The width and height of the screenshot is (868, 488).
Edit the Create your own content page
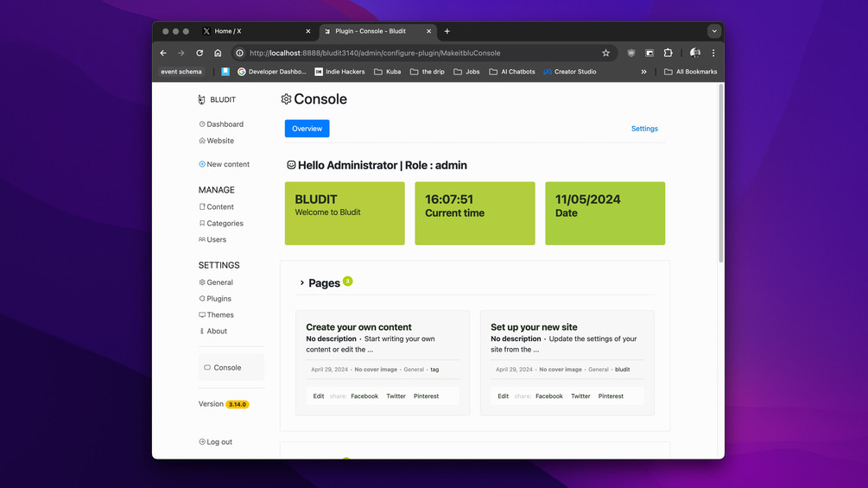(x=319, y=396)
